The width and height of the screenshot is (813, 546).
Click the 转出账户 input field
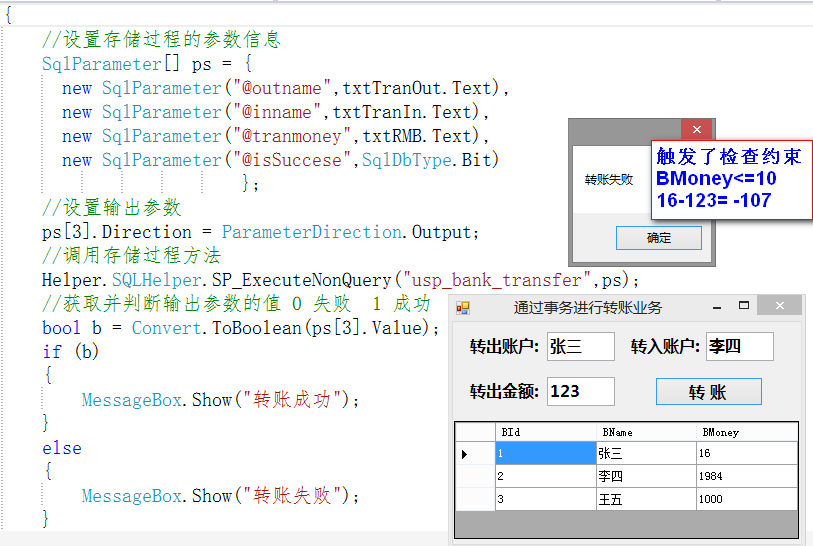580,347
